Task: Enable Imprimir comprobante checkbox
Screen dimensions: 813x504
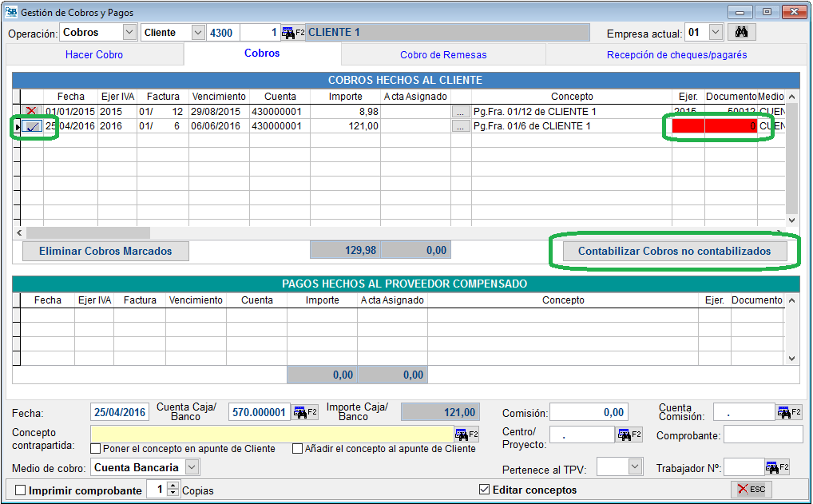Action: (21, 490)
